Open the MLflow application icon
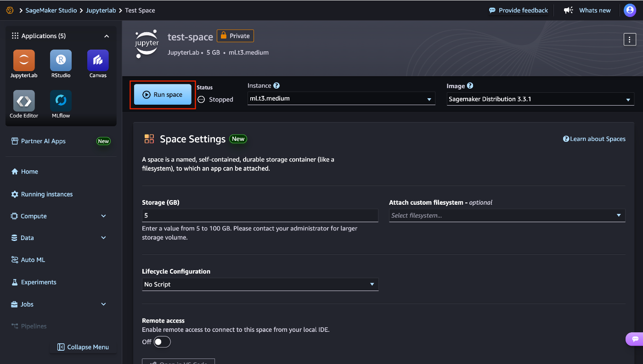The image size is (643, 364). click(x=61, y=101)
